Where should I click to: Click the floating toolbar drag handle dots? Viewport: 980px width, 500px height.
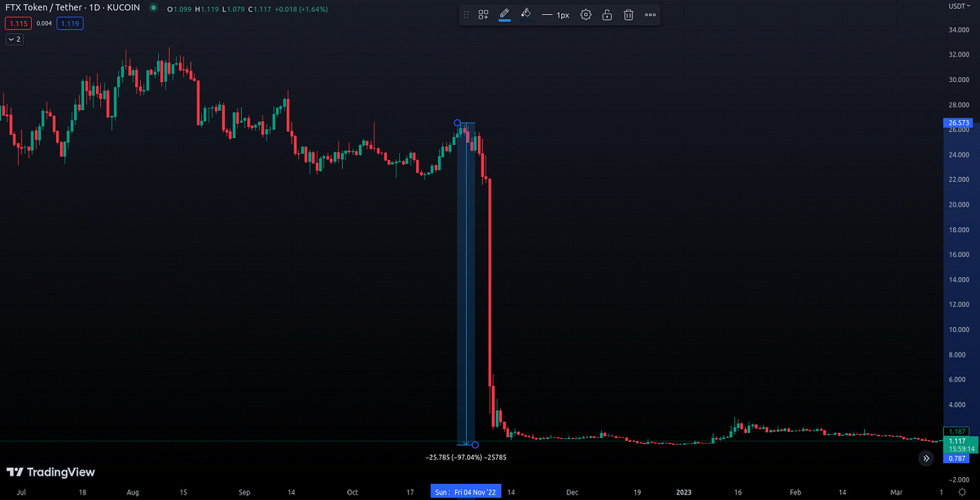click(x=466, y=15)
